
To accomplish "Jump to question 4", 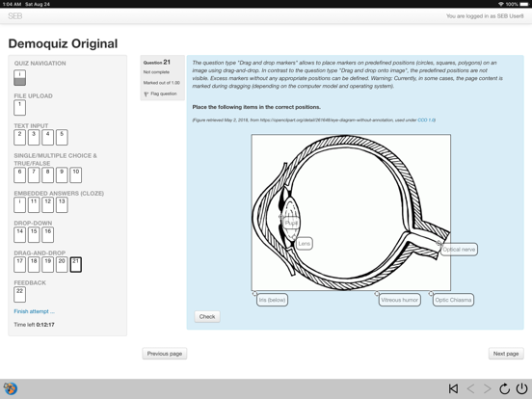I will pos(47,138).
